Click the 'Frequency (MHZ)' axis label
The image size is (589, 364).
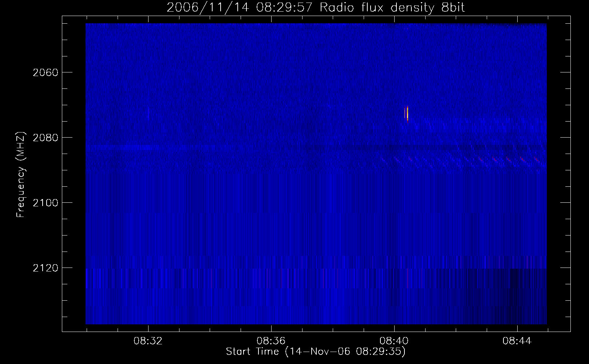coord(21,174)
